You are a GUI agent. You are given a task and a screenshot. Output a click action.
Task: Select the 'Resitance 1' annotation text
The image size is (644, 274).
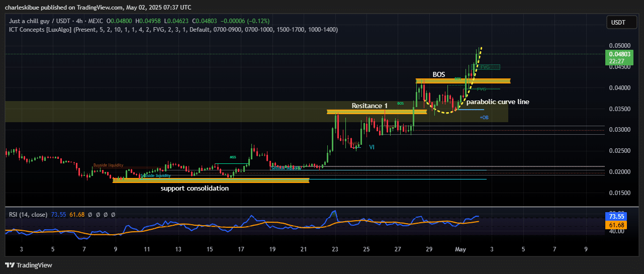[x=370, y=106]
